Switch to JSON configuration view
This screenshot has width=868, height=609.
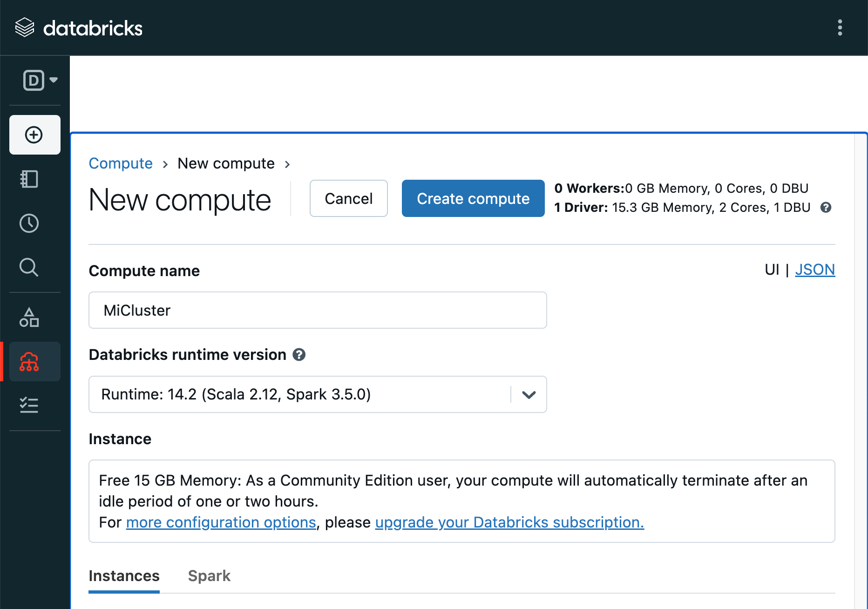pos(815,270)
